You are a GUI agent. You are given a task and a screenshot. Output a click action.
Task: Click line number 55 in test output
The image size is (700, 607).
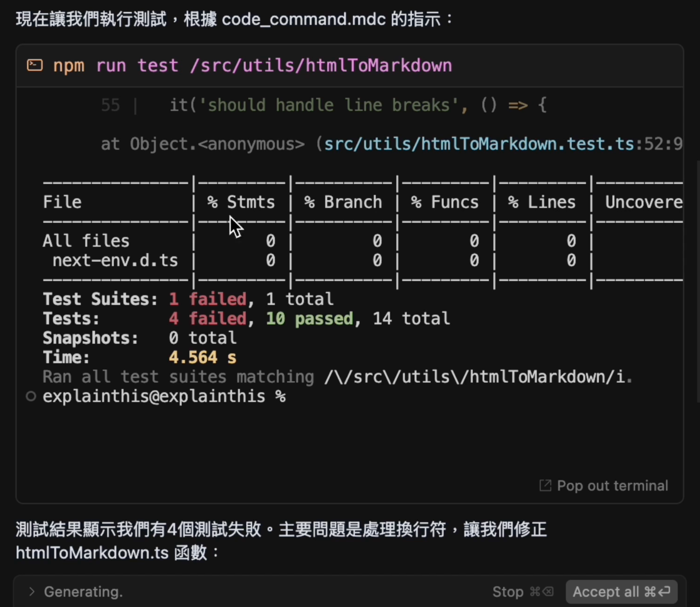pos(111,105)
